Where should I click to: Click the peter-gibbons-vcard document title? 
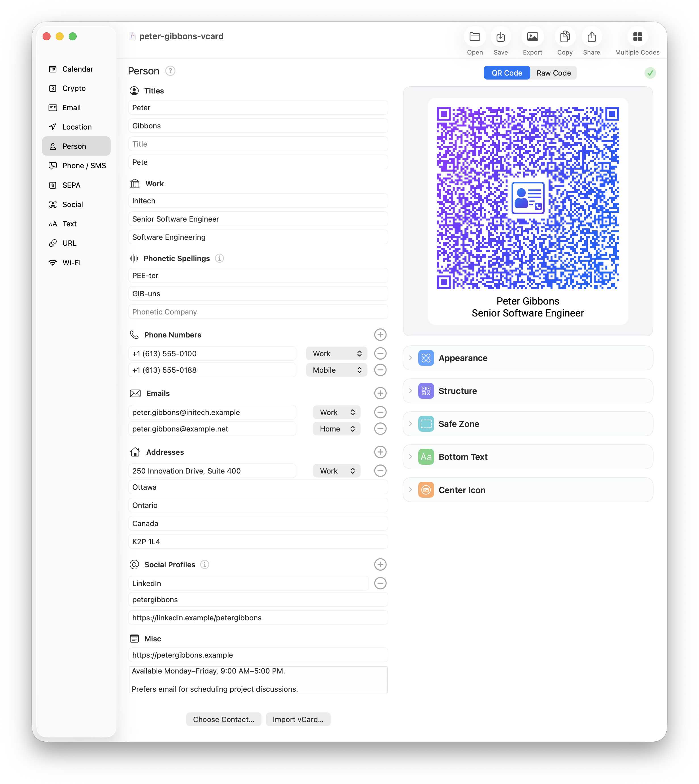click(181, 37)
